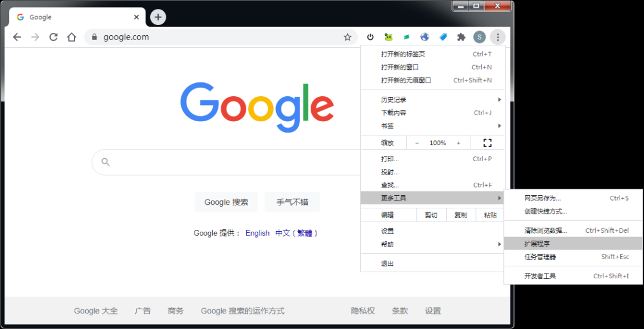
Task: Reload the page with the refresh icon
Action: tap(54, 38)
